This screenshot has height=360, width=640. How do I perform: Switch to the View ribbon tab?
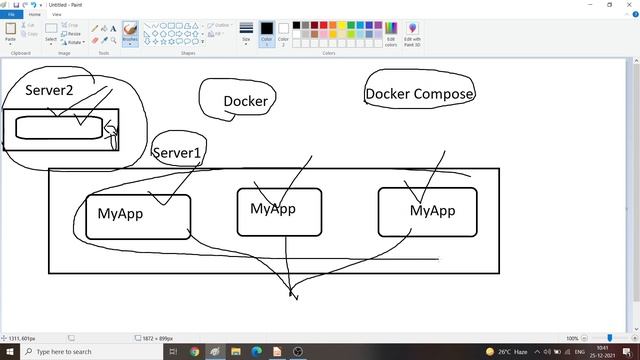56,14
